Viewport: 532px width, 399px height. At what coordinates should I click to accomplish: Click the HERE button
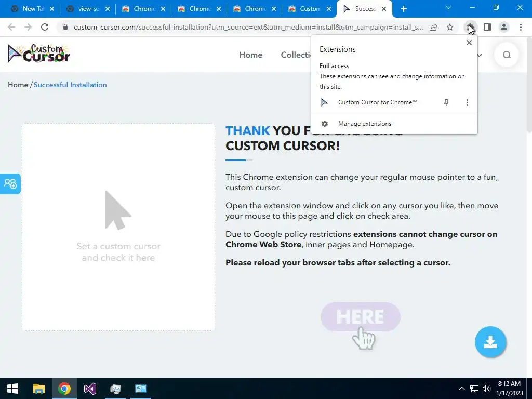point(361,317)
